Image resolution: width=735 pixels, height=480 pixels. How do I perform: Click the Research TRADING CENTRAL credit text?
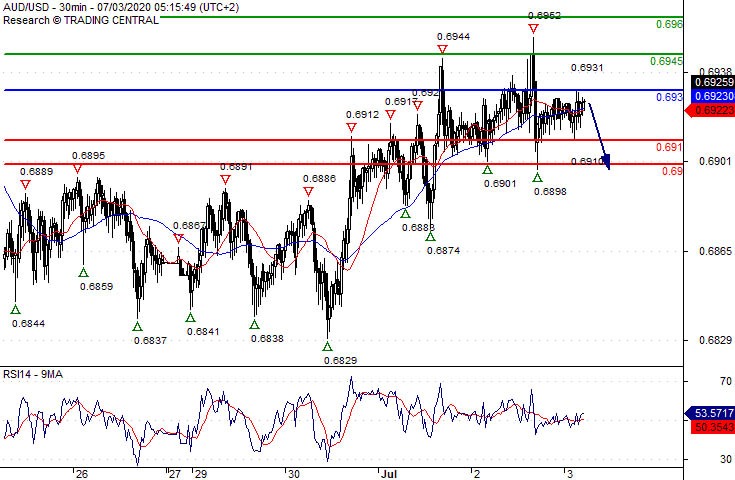(81, 20)
